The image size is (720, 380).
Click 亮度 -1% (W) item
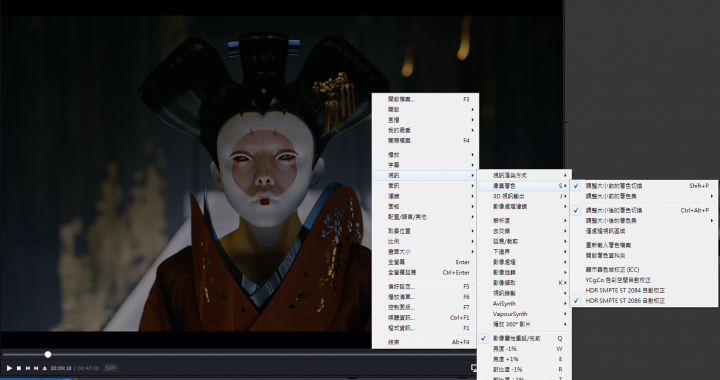523,349
